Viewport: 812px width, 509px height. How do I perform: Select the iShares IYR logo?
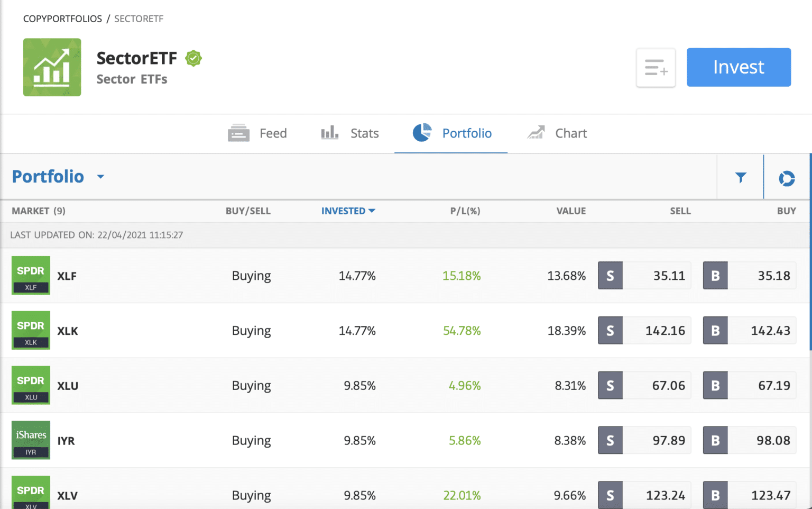pyautogui.click(x=31, y=440)
